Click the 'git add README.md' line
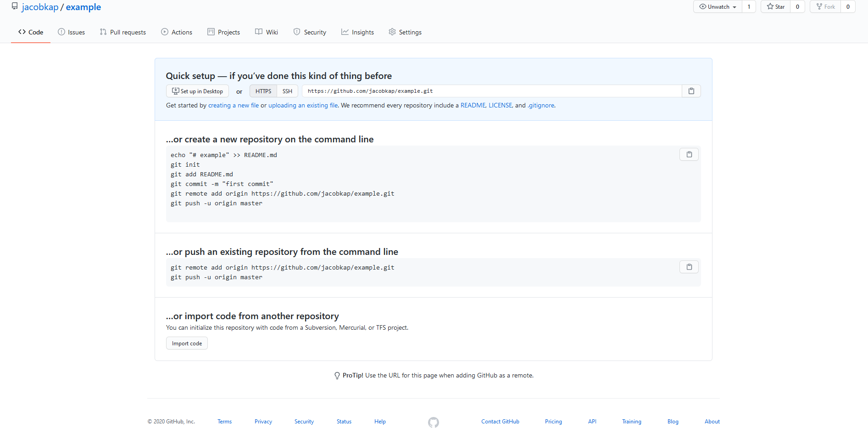The image size is (868, 445). pyautogui.click(x=202, y=174)
